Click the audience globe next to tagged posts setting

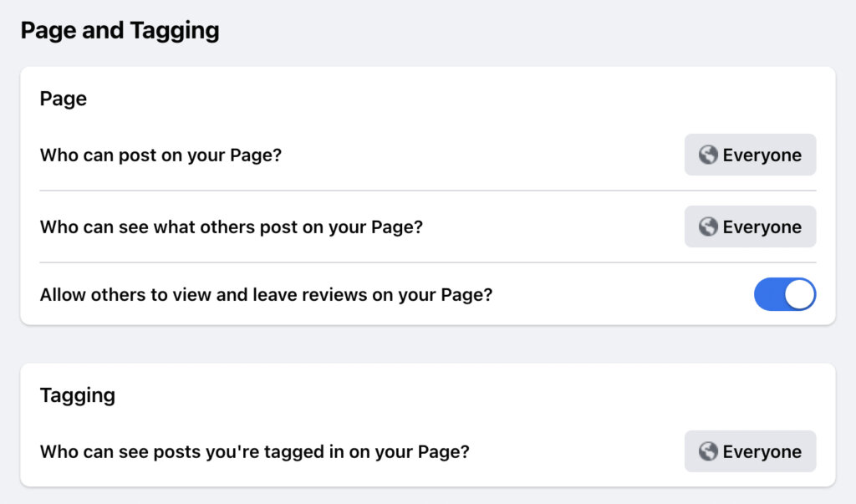click(709, 451)
